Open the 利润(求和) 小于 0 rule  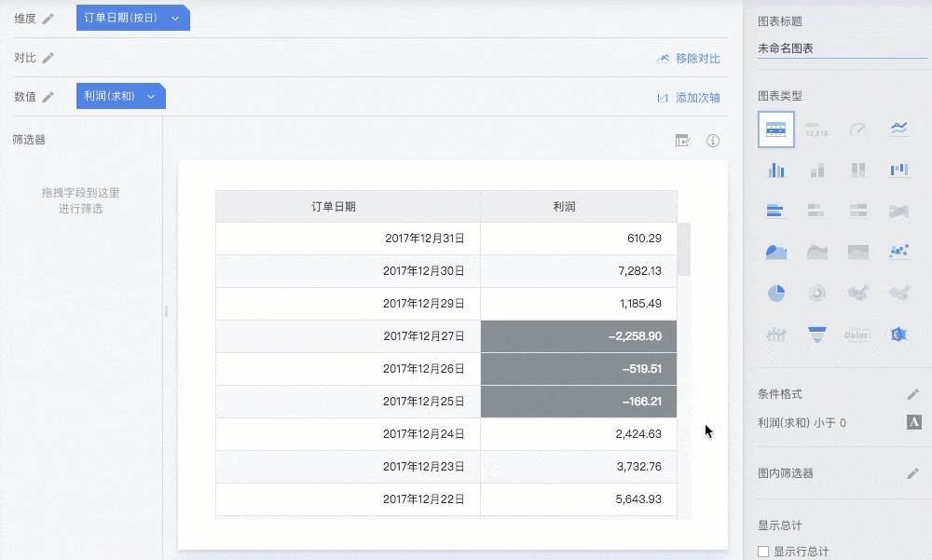point(802,423)
